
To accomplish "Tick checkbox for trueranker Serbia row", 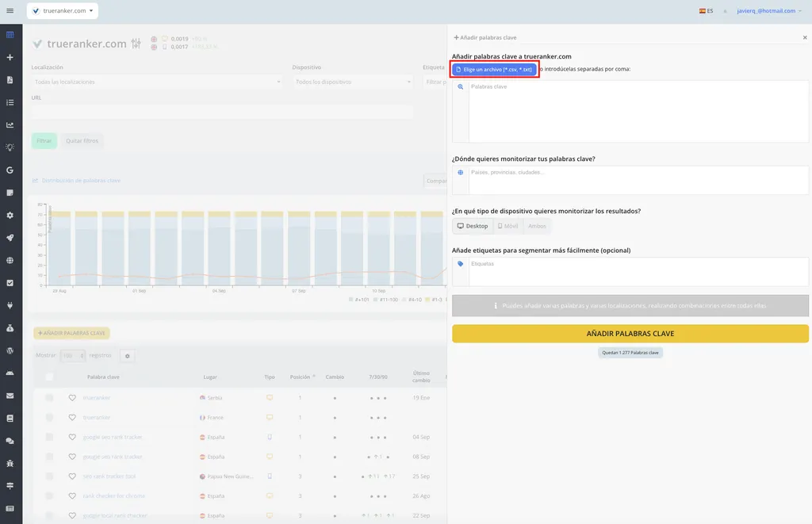I will [x=49, y=398].
